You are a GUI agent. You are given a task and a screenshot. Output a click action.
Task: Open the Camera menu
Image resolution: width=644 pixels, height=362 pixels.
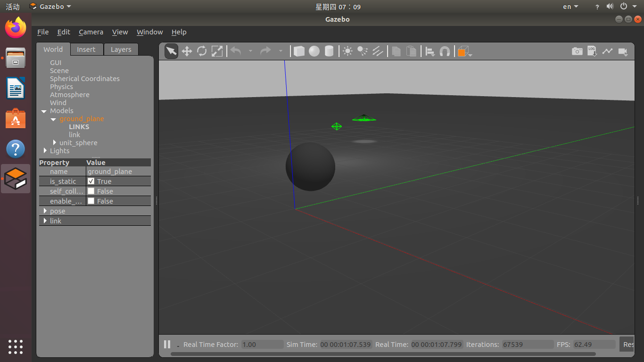(91, 32)
